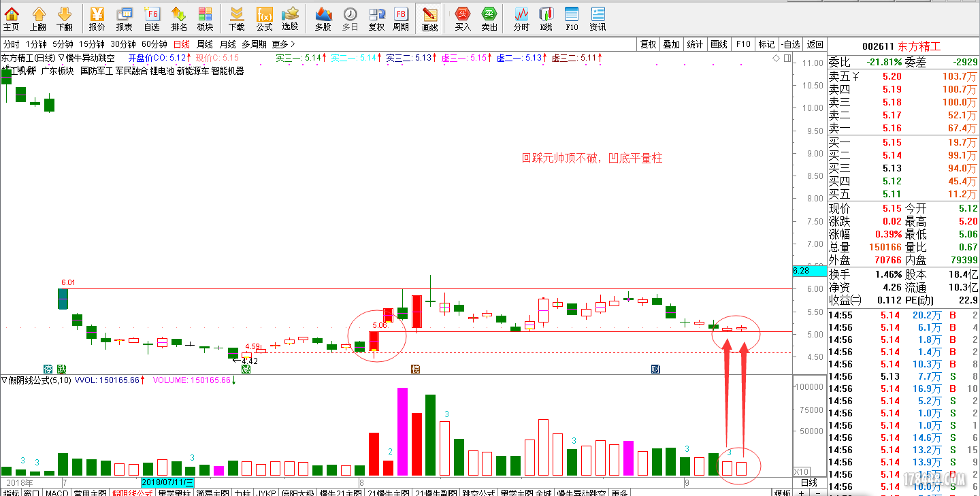Click the 叠加 overlay button
Screen dimensions: 980x496
[672, 44]
